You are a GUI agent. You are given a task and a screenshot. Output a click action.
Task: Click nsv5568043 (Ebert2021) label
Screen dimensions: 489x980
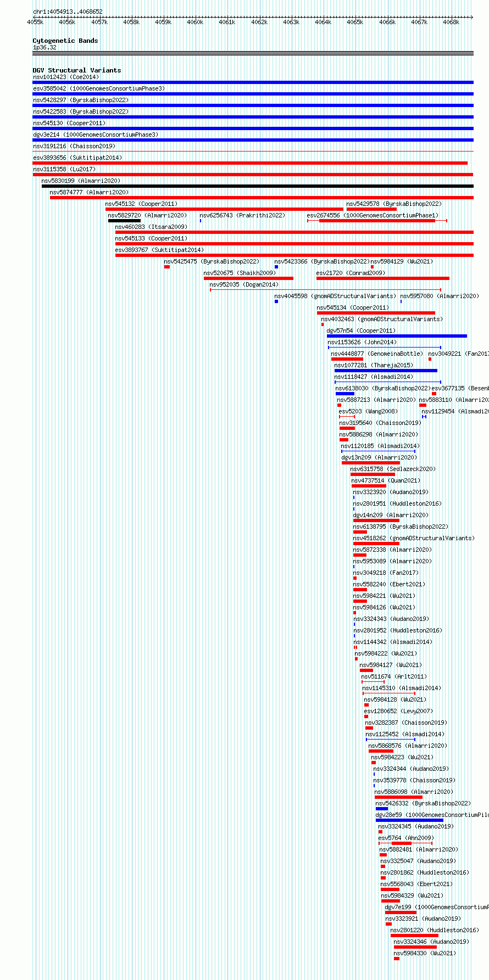(417, 884)
